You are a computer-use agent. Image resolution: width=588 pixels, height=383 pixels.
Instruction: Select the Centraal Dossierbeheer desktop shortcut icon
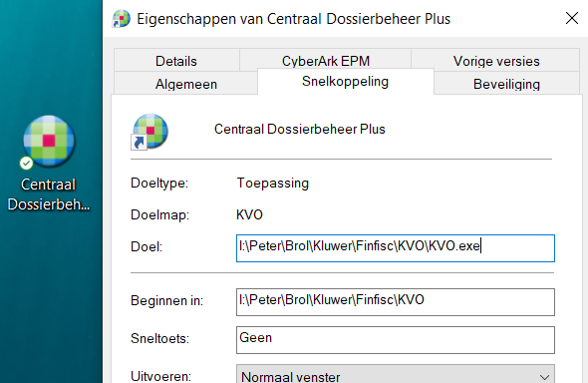[49, 141]
